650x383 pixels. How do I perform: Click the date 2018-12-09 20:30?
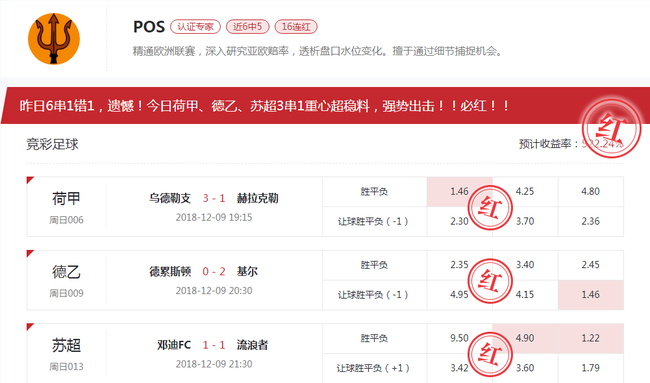[214, 291]
